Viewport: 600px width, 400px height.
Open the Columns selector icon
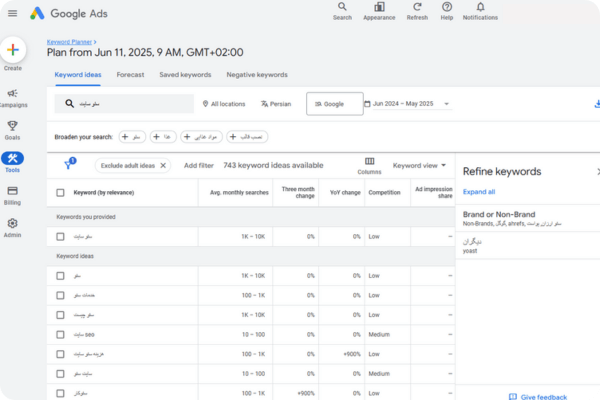pyautogui.click(x=369, y=161)
